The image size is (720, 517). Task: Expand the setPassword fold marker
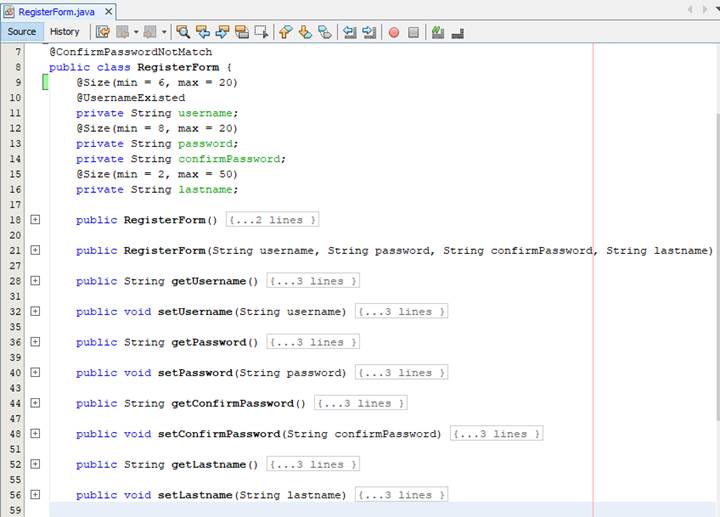coord(35,372)
